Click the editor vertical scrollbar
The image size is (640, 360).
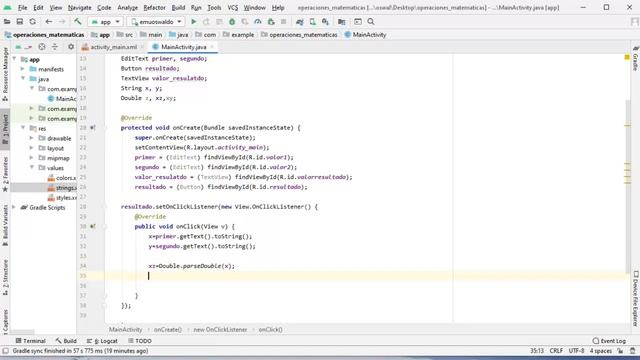(x=627, y=186)
